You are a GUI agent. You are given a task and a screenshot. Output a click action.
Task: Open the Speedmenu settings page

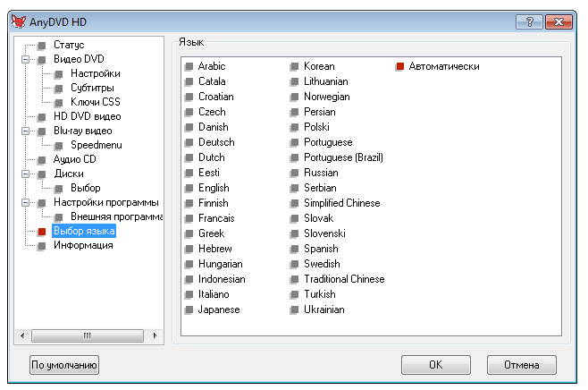(x=96, y=145)
